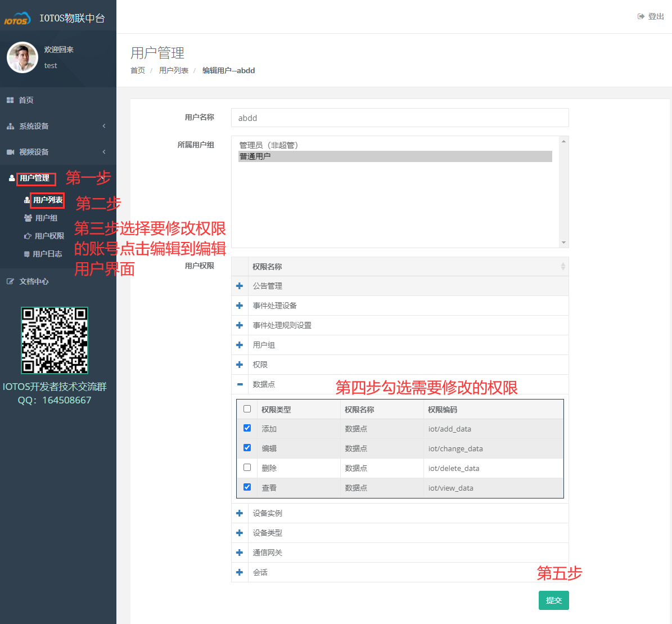Collapse the 数据点 permission section
This screenshot has width=672, height=624.
coord(240,384)
